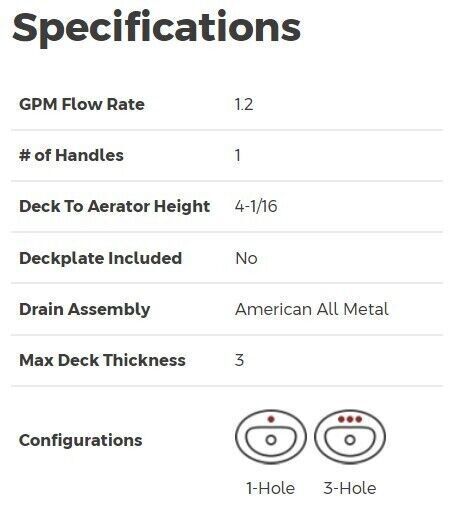This screenshot has width=463, height=516.
Task: Click the Specifications heading
Action: coord(157,28)
